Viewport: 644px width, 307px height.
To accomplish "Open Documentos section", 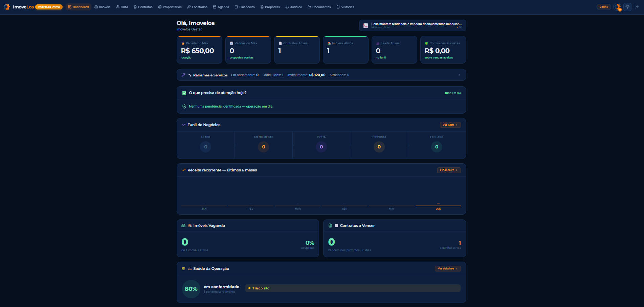I will (319, 7).
